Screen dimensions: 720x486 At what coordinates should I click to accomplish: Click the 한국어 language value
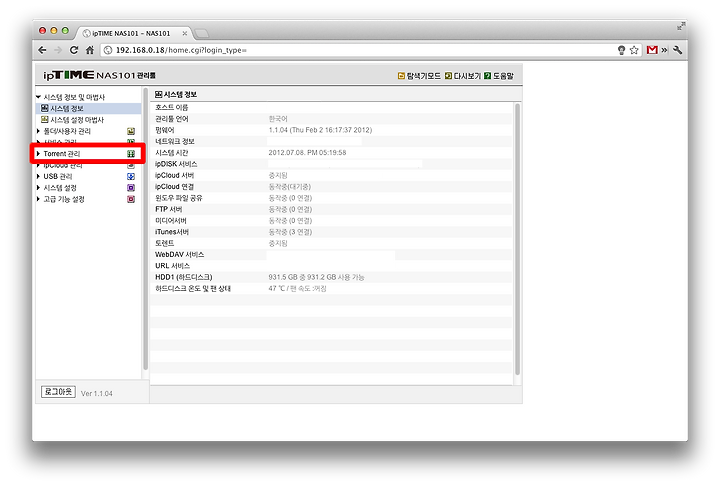278,119
